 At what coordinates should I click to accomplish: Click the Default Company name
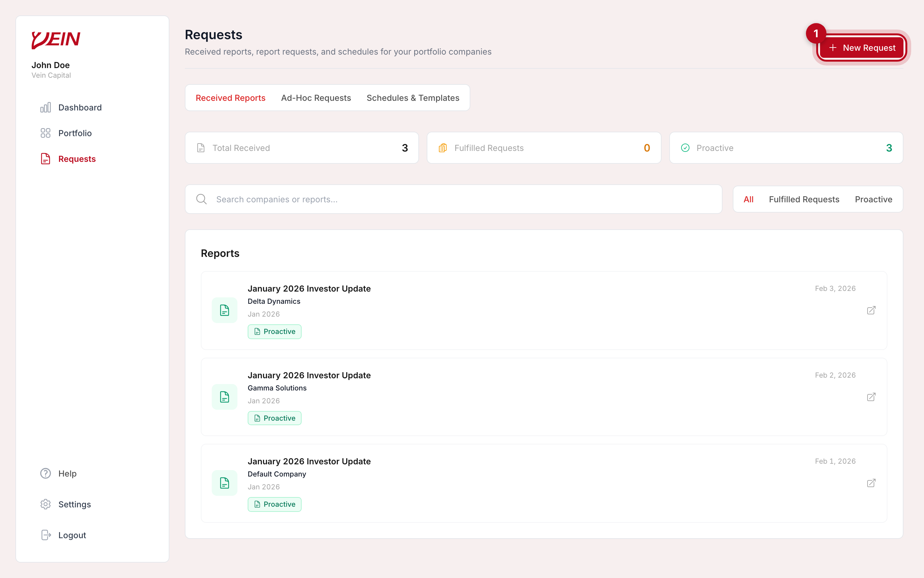[x=277, y=474]
